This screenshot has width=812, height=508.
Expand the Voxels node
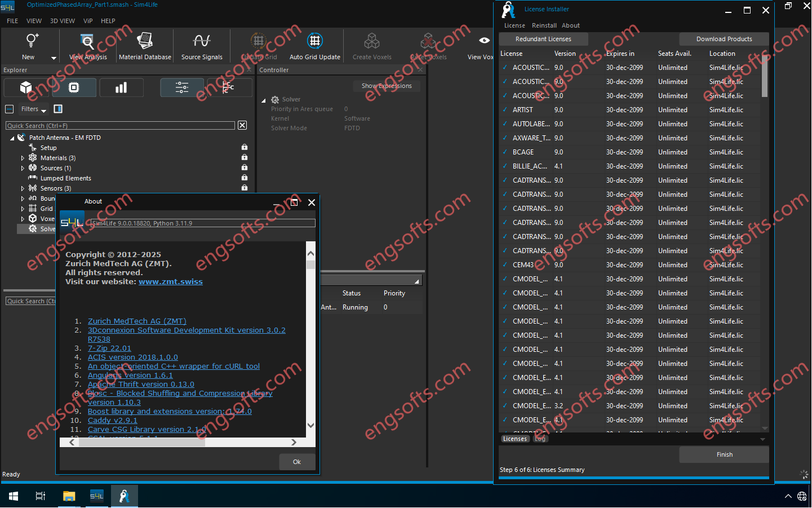23,219
